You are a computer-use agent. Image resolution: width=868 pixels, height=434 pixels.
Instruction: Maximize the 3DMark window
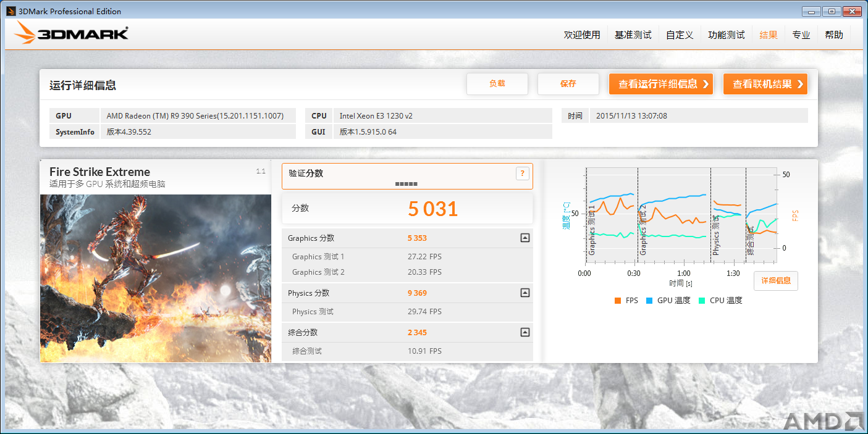[x=832, y=11]
